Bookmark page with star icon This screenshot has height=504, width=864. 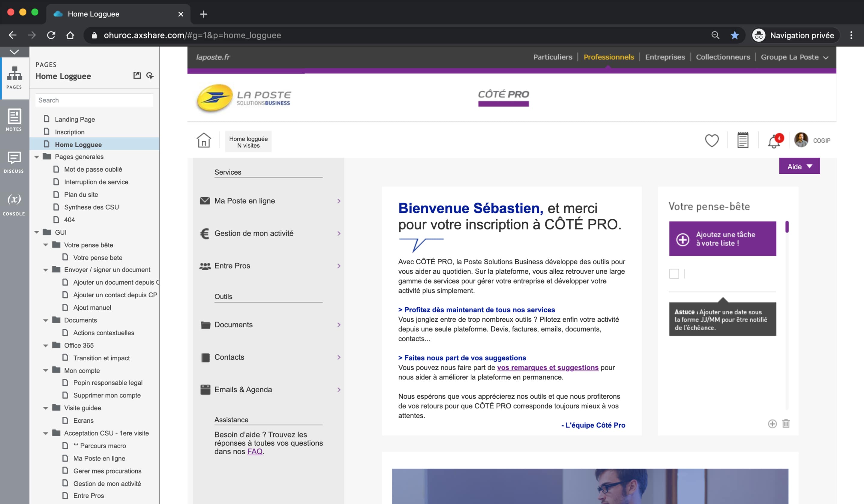point(734,35)
